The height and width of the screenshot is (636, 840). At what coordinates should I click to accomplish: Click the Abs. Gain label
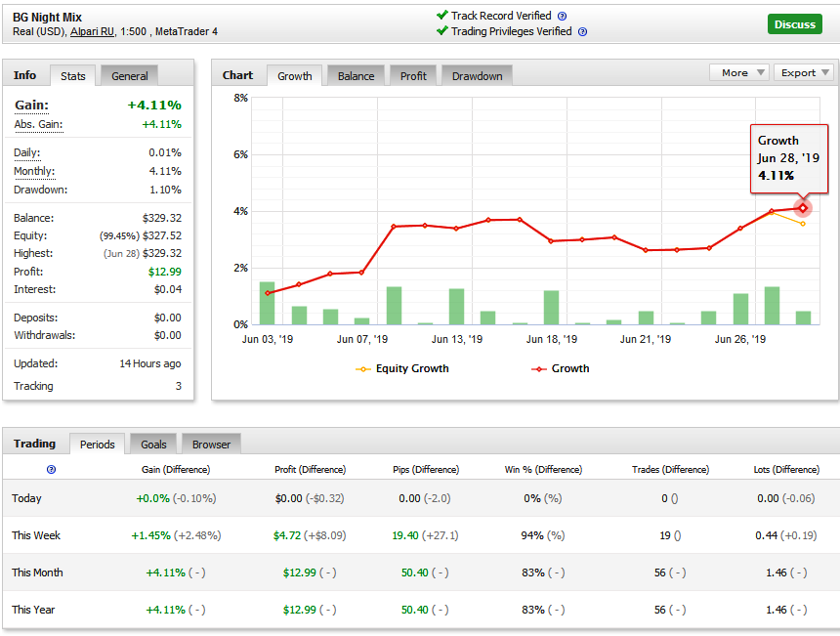pyautogui.click(x=38, y=124)
